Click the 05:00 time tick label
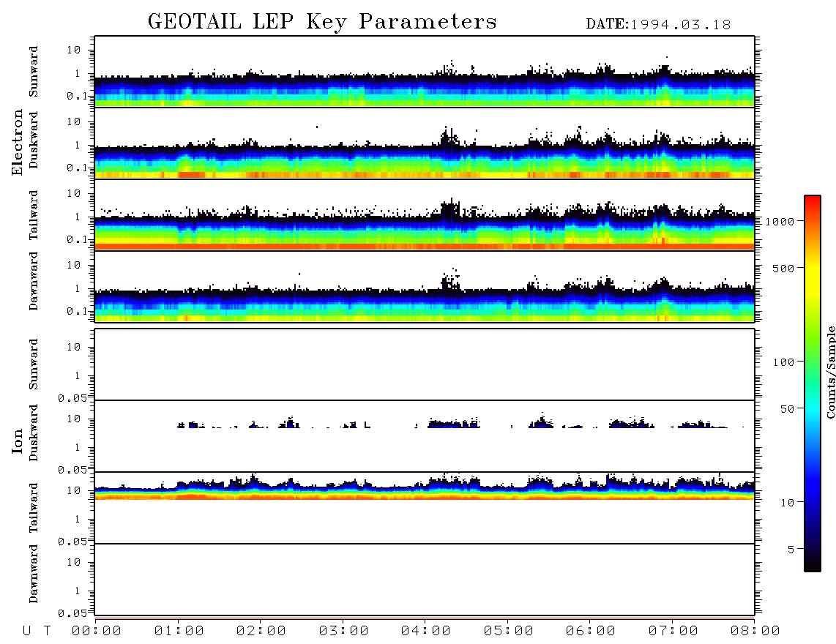Viewport: 836px width, 644px height. (509, 631)
